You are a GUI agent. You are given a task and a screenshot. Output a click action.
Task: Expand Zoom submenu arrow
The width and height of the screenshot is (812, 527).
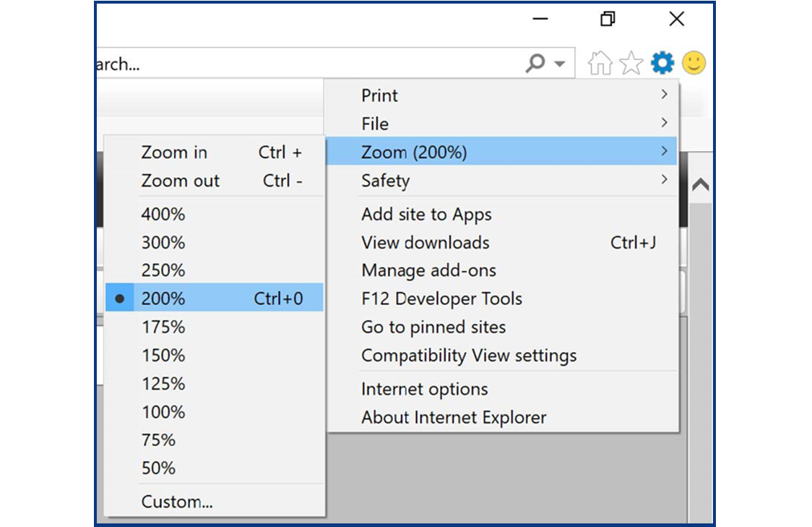tap(665, 151)
